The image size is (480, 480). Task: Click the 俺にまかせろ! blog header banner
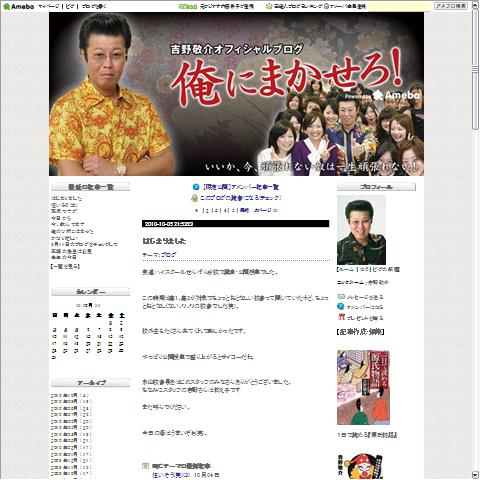236,94
